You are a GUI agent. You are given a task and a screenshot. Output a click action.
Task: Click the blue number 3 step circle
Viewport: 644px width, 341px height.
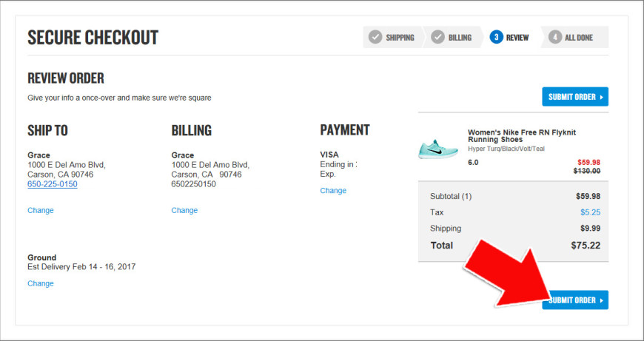[x=497, y=37]
